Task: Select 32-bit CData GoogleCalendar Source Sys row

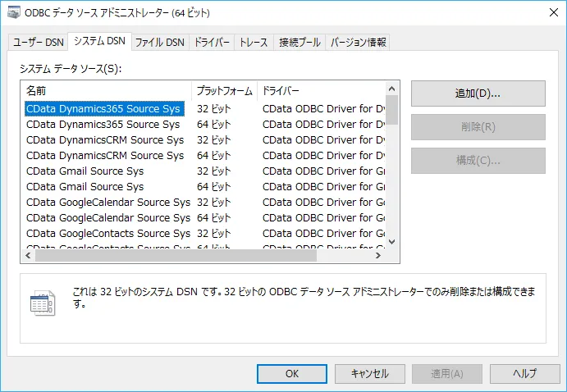Action: pos(107,203)
